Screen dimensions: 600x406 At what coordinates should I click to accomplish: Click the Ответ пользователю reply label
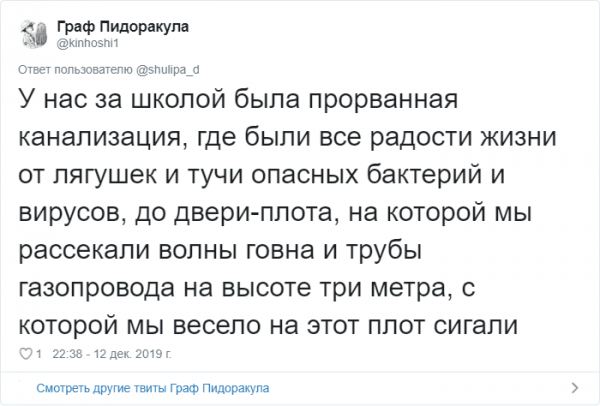75,70
